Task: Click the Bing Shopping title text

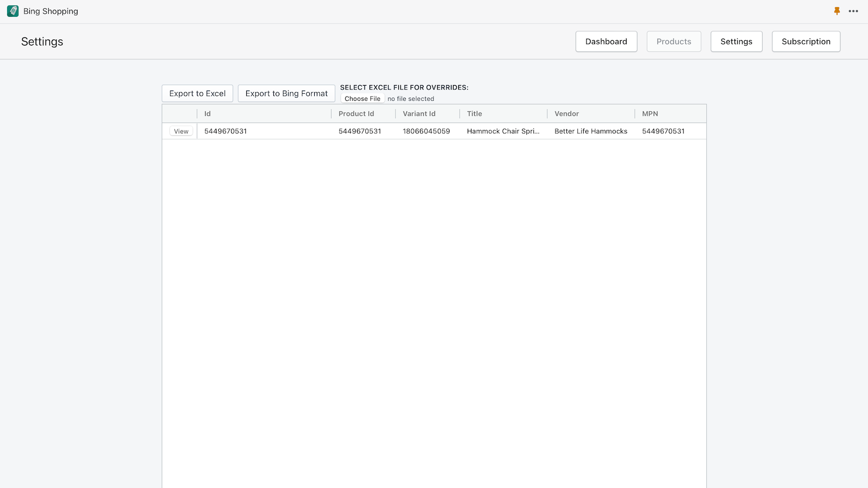Action: tap(50, 11)
